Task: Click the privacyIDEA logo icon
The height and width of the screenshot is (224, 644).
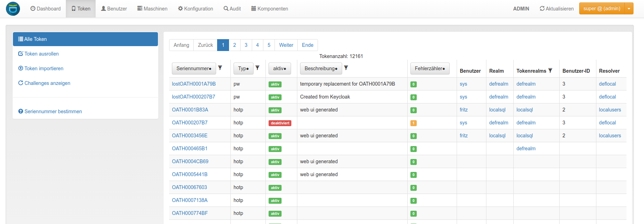Action: pyautogui.click(x=13, y=9)
